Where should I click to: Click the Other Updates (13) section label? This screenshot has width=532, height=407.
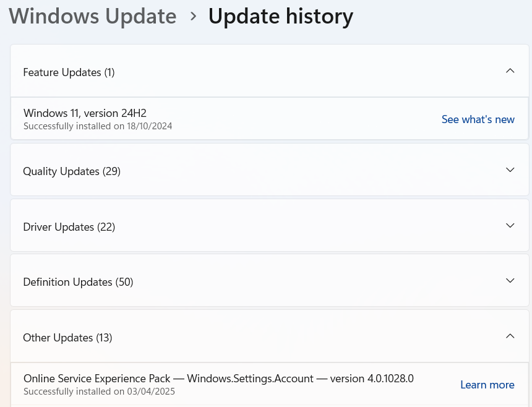pyautogui.click(x=67, y=338)
